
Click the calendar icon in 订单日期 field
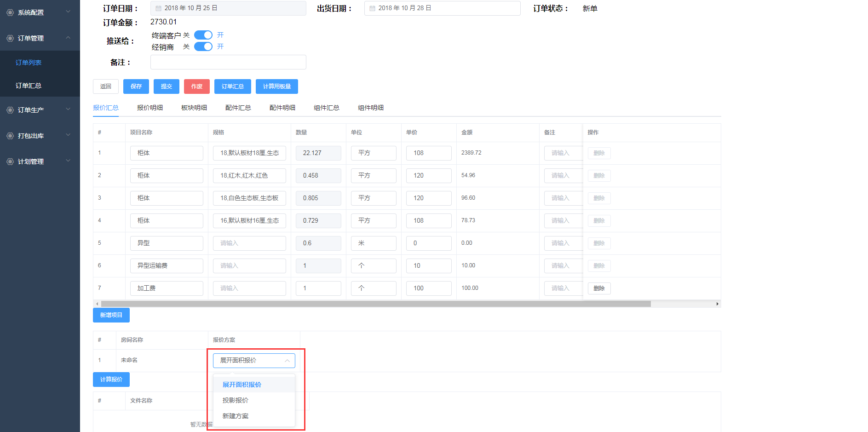[x=159, y=8]
